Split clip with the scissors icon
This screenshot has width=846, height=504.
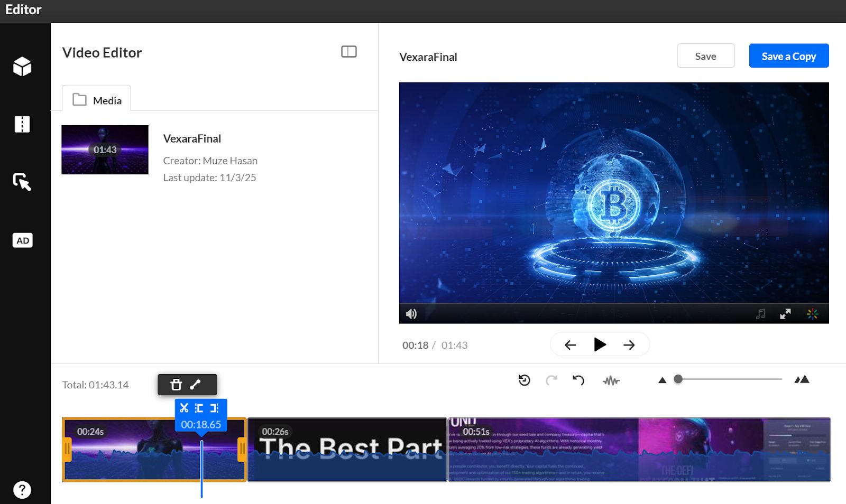pyautogui.click(x=184, y=408)
